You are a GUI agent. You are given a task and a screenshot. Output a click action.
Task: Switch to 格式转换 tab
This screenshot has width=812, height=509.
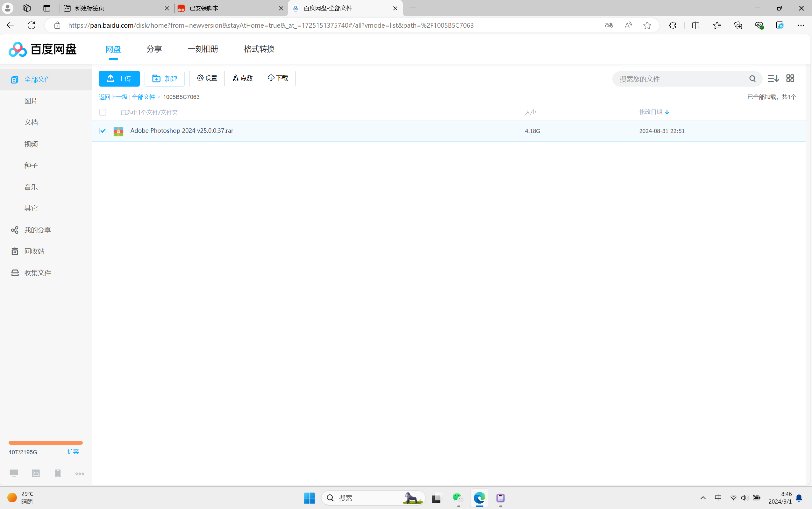pyautogui.click(x=259, y=49)
